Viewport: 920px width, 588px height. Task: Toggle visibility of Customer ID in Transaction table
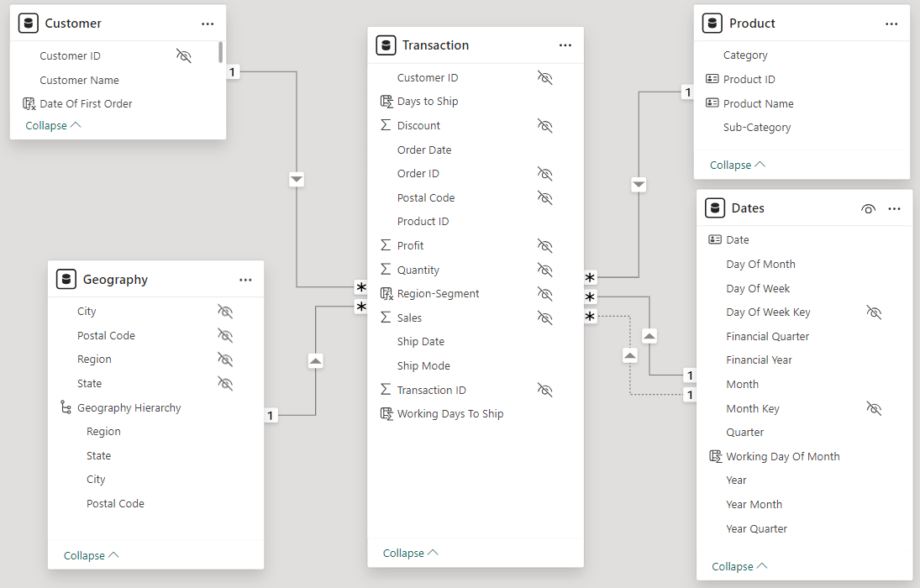[545, 77]
